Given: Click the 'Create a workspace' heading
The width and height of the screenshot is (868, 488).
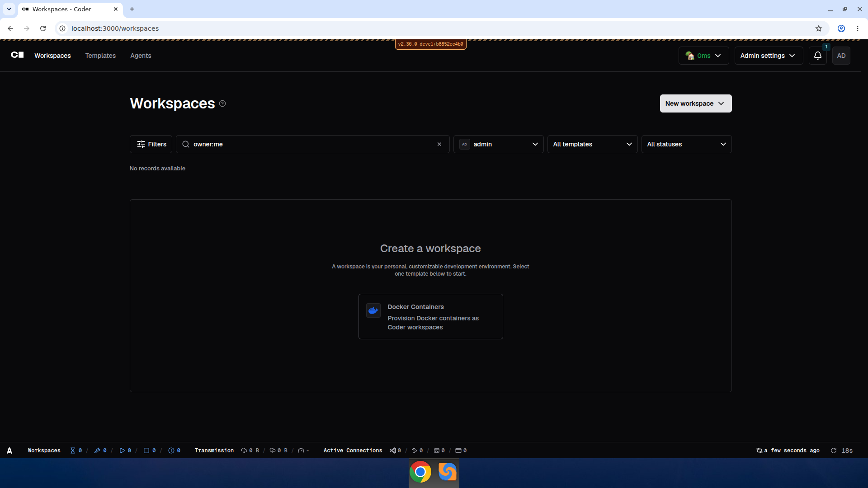Looking at the screenshot, I should coord(430,249).
